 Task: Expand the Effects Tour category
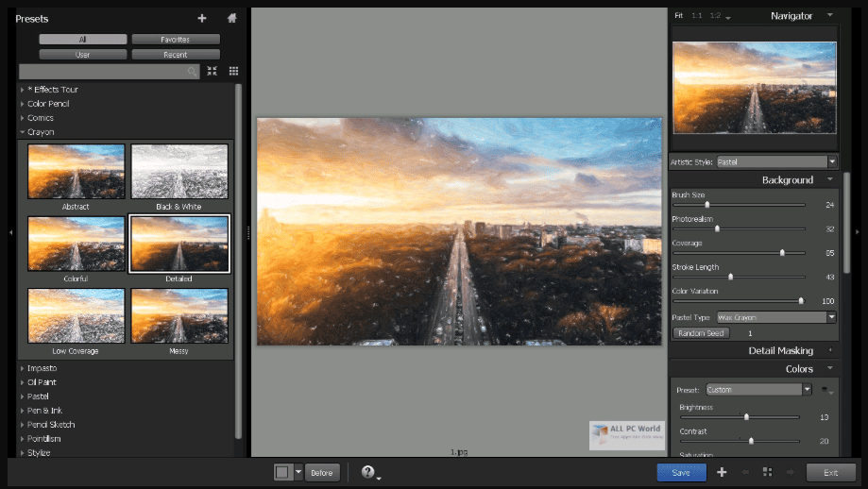(x=22, y=90)
